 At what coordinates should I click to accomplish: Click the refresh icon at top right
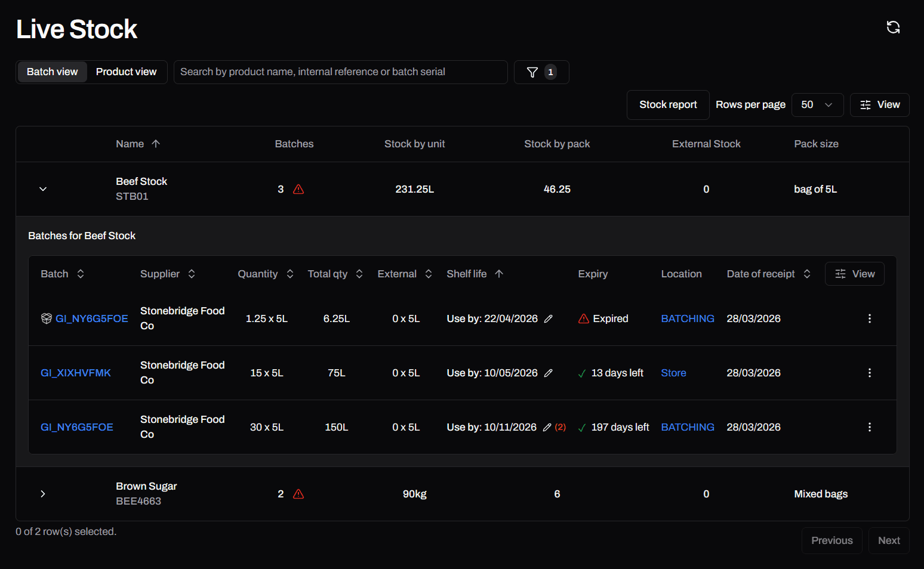(x=893, y=27)
